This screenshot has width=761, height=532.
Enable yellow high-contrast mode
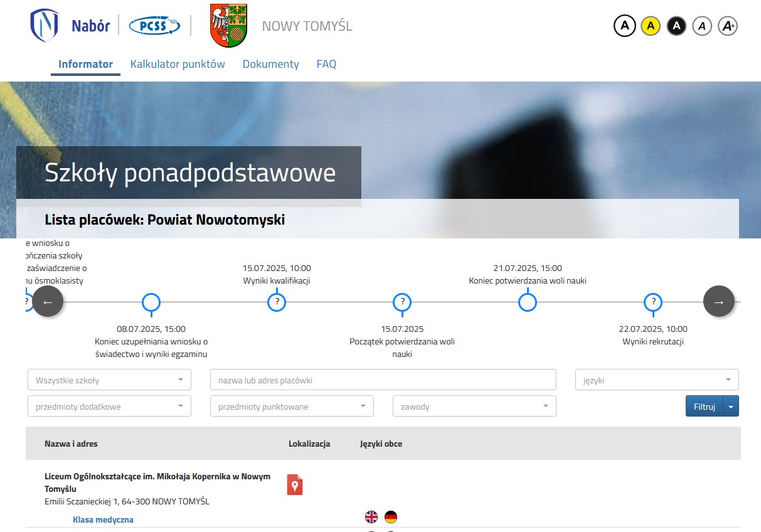[x=651, y=26]
